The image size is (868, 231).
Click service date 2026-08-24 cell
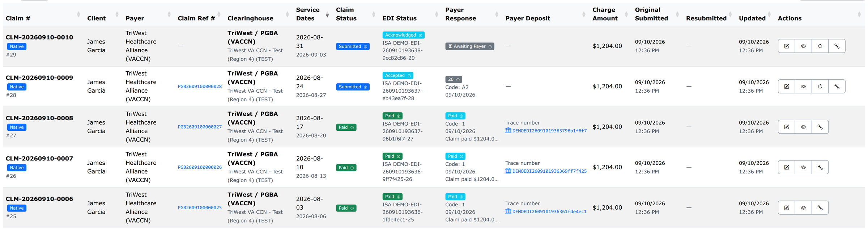click(x=310, y=82)
